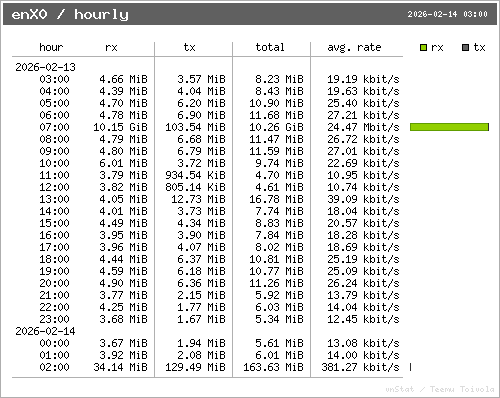Click the 16:00 hour label

pos(54,235)
